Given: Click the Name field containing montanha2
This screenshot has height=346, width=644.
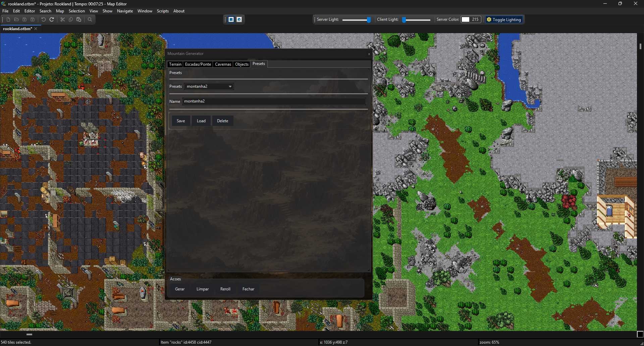Looking at the screenshot, I should (x=274, y=101).
